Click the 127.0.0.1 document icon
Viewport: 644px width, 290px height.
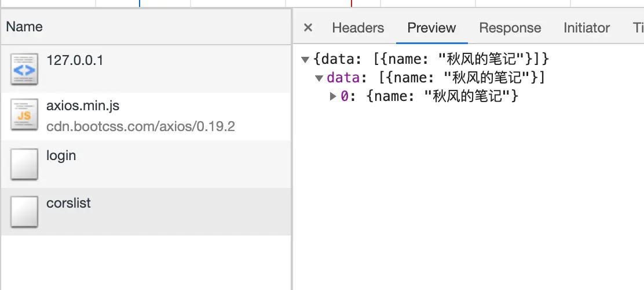(x=24, y=68)
